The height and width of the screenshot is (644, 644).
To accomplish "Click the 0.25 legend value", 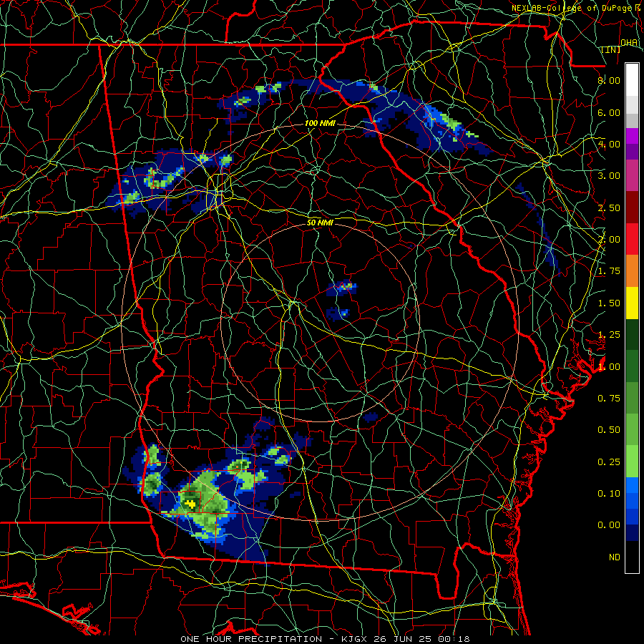I will pos(609,462).
